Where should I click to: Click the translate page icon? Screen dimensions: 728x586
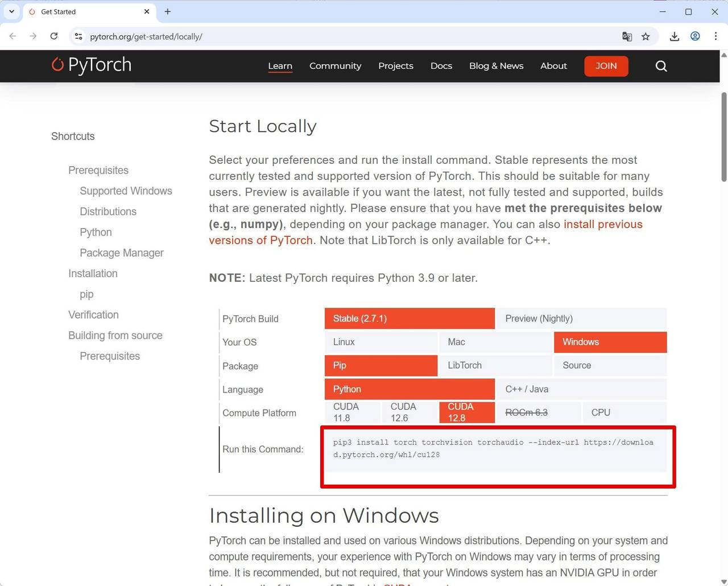627,36
